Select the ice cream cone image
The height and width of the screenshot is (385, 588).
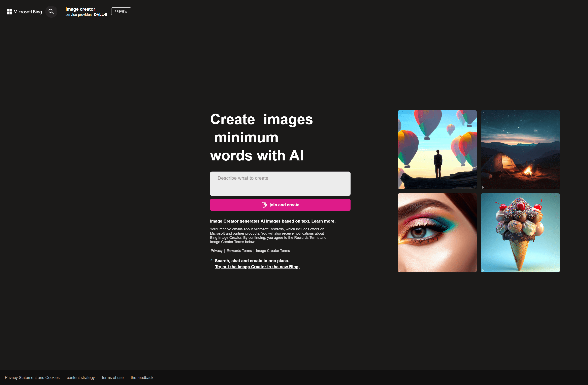pos(520,233)
